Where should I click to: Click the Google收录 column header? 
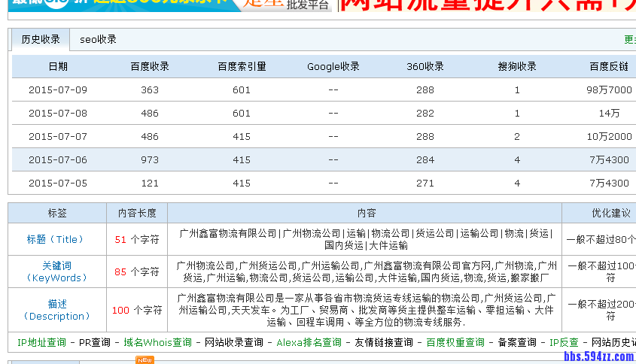(x=333, y=66)
